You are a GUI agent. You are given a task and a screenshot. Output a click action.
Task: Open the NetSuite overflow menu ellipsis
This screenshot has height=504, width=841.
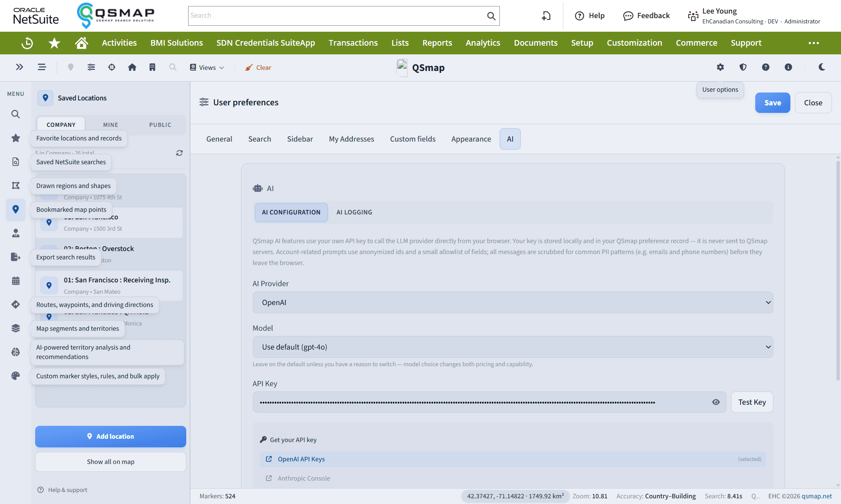[814, 43]
